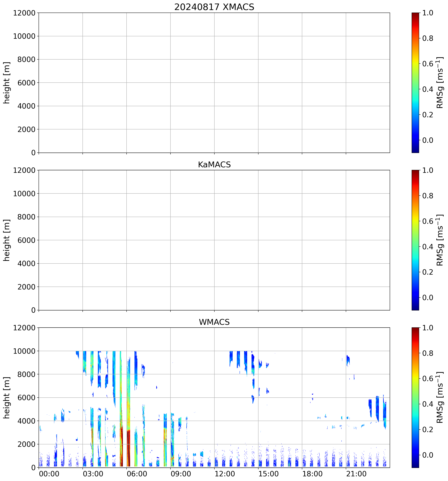448x481 pixels.
Task: Click the 03:00 time axis label
Action: 93,474
